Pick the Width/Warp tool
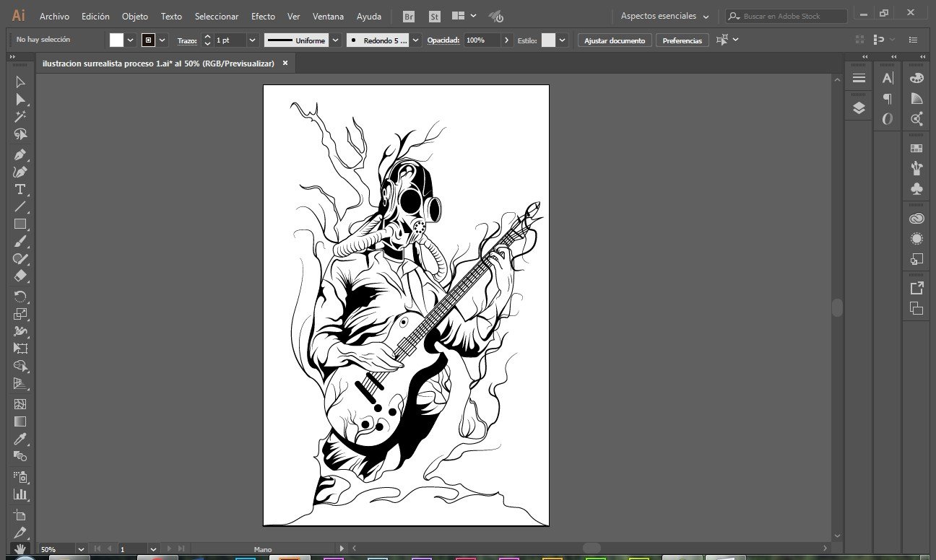 point(20,331)
